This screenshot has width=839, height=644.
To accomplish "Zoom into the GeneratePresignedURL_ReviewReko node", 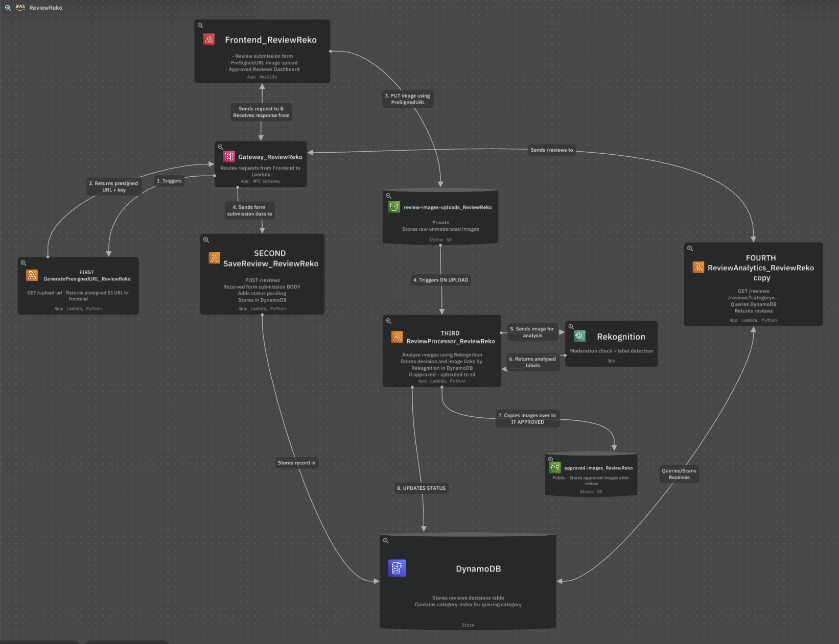I will (x=24, y=263).
